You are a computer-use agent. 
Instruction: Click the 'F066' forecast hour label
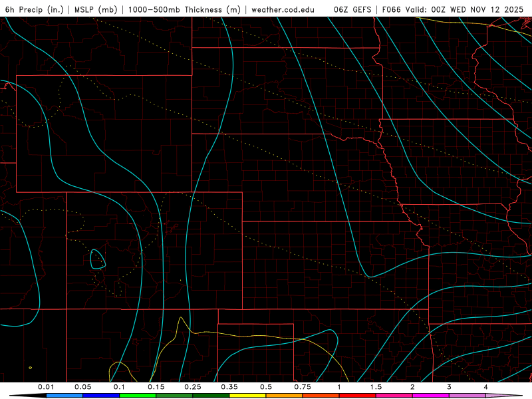pyautogui.click(x=392, y=9)
